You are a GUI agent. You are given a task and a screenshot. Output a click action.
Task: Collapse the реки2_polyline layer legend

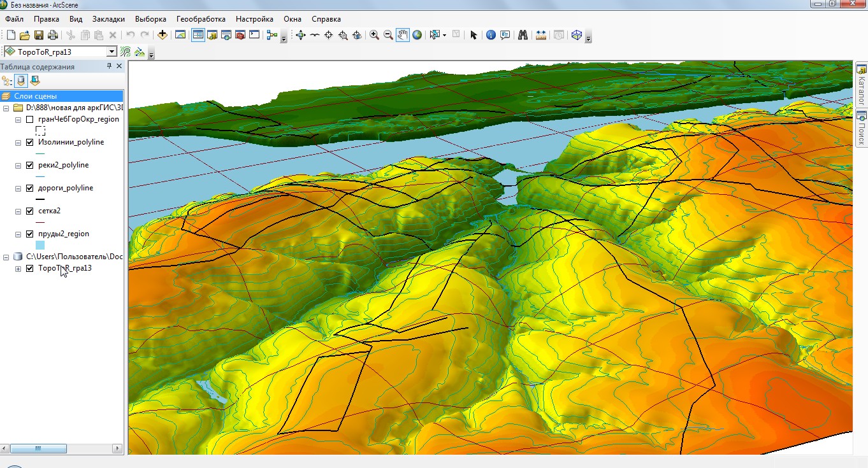click(x=18, y=166)
